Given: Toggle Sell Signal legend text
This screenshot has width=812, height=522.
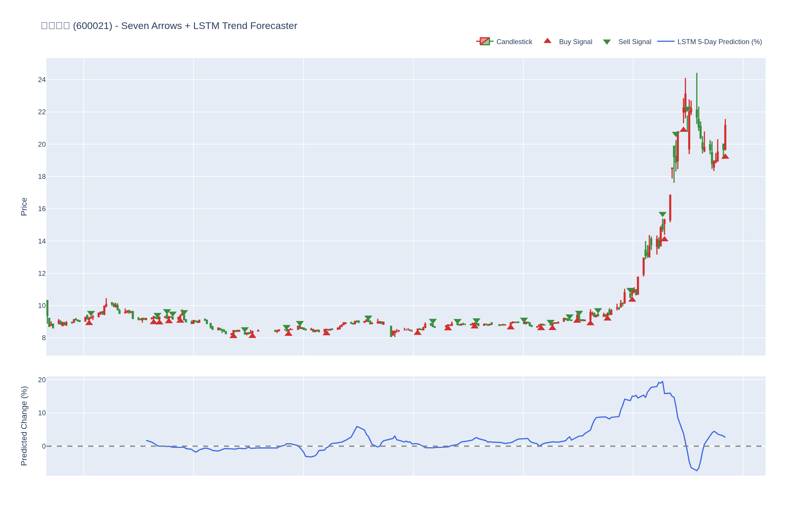Looking at the screenshot, I should coord(635,42).
